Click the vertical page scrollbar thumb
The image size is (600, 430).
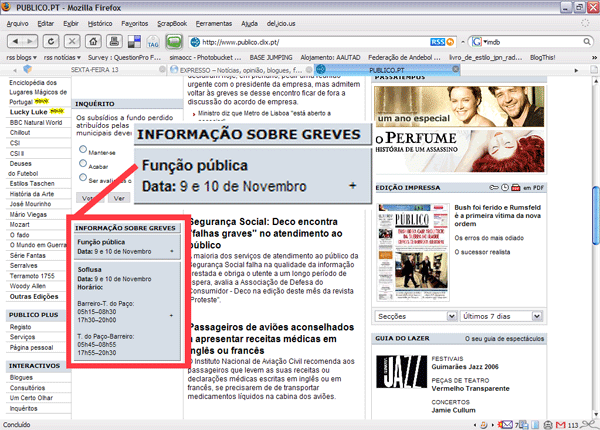tap(595, 214)
